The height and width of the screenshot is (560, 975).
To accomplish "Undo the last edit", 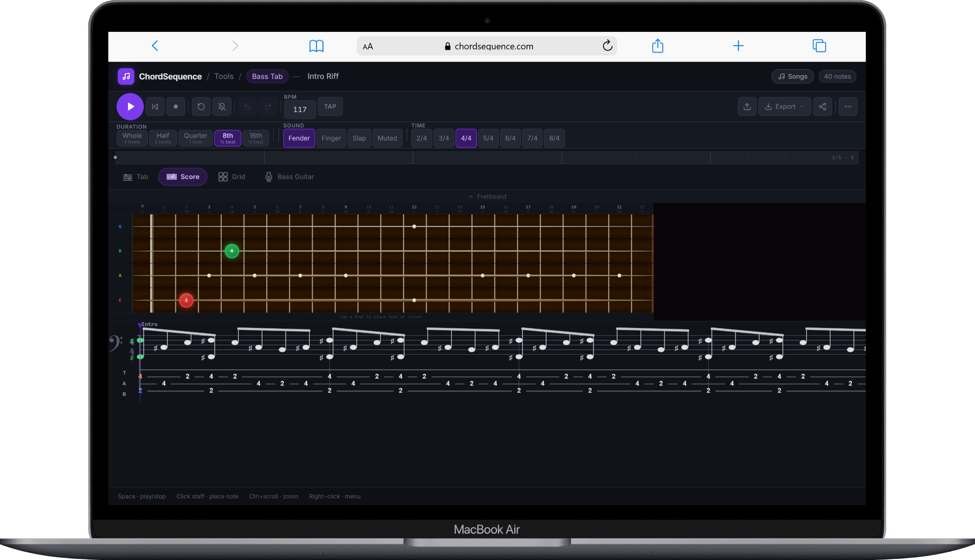I will click(x=247, y=107).
